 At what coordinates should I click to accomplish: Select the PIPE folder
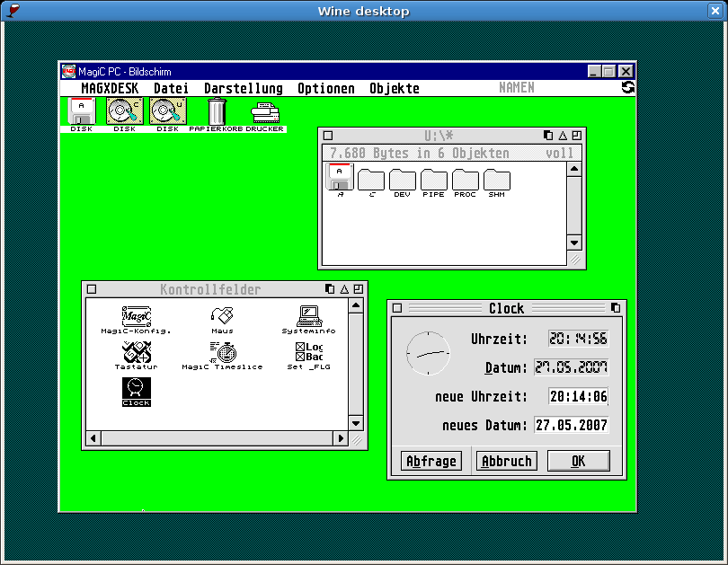coord(433,183)
